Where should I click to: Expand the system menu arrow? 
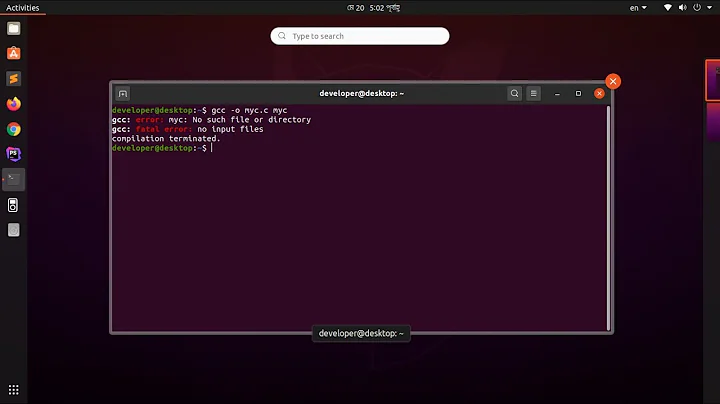coord(709,8)
